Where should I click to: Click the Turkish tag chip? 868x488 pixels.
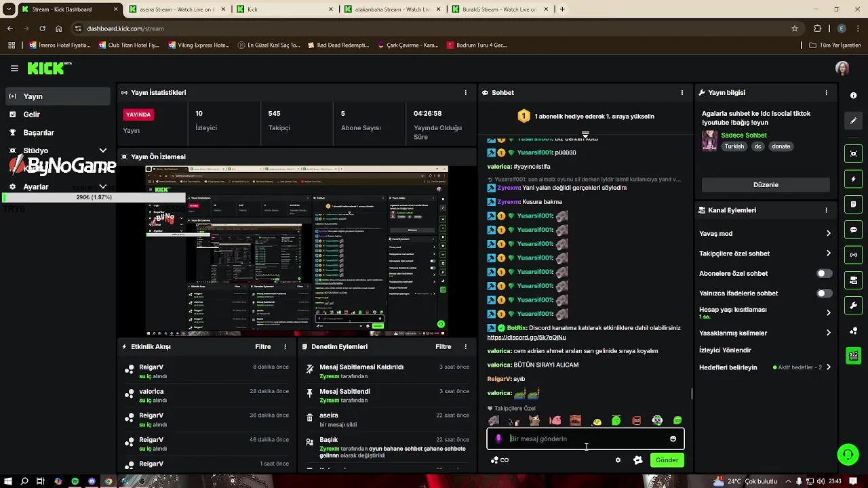pyautogui.click(x=734, y=146)
